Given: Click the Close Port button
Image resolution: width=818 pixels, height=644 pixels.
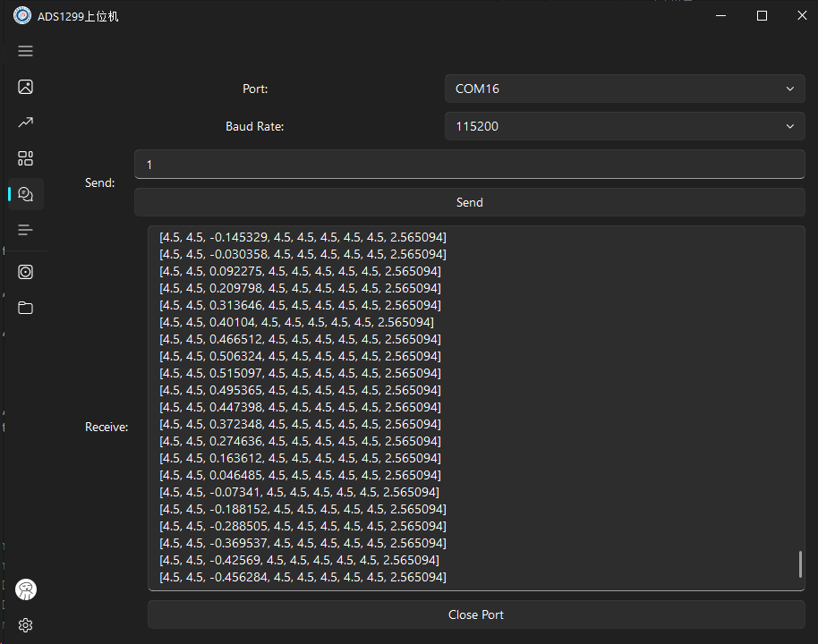Looking at the screenshot, I should tap(476, 614).
